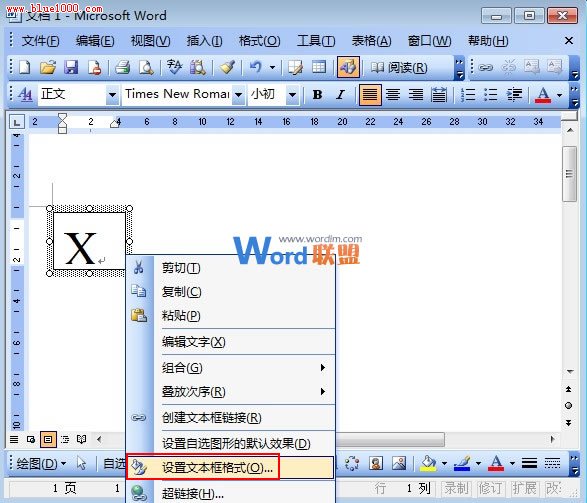Undo the last action
The image size is (587, 503).
(x=256, y=67)
